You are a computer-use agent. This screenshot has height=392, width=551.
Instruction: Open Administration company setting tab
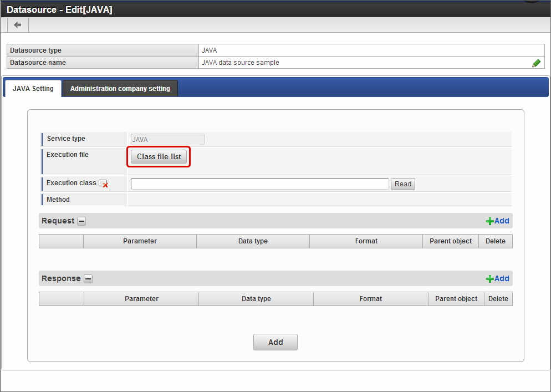tap(120, 89)
